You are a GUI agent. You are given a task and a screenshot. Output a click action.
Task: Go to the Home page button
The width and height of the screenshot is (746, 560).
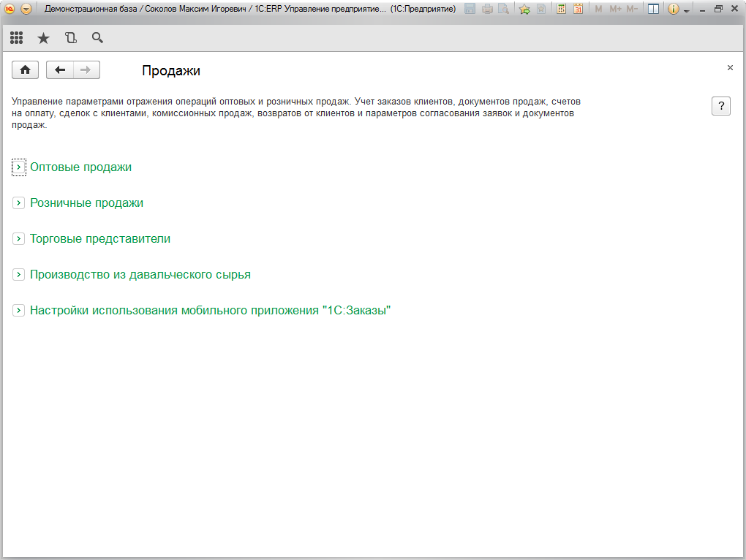coord(25,70)
